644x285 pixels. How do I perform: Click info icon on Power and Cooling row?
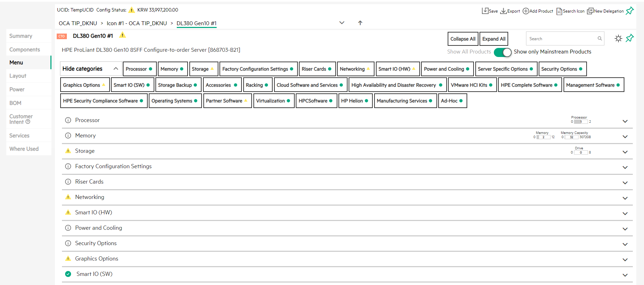[x=68, y=228]
